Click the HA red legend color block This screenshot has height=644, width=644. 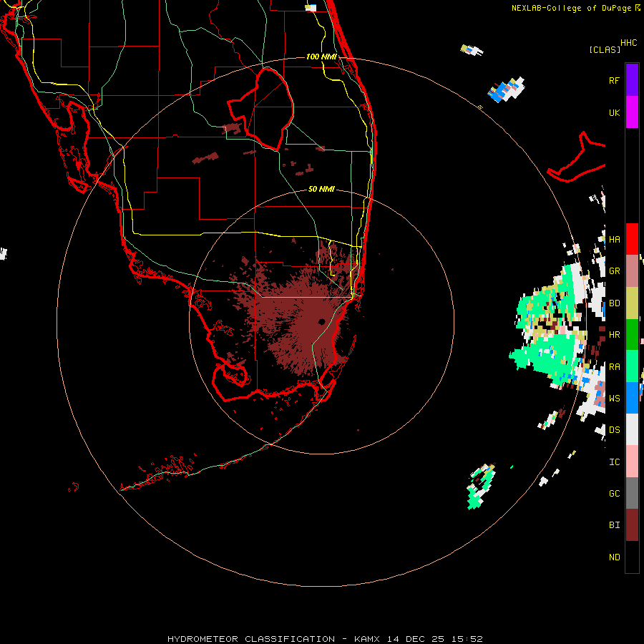coord(632,239)
